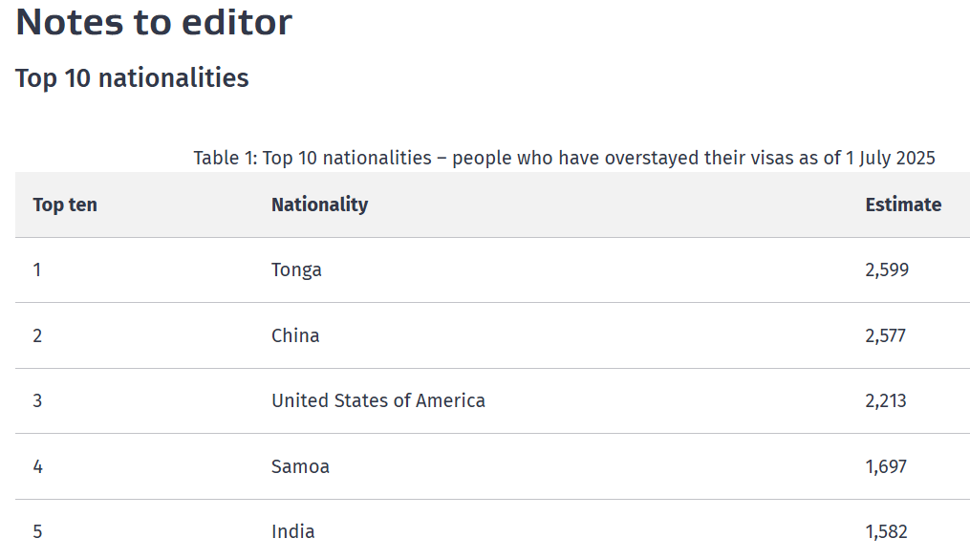Click rank number 1 in the table
970x560 pixels.
[x=37, y=269]
